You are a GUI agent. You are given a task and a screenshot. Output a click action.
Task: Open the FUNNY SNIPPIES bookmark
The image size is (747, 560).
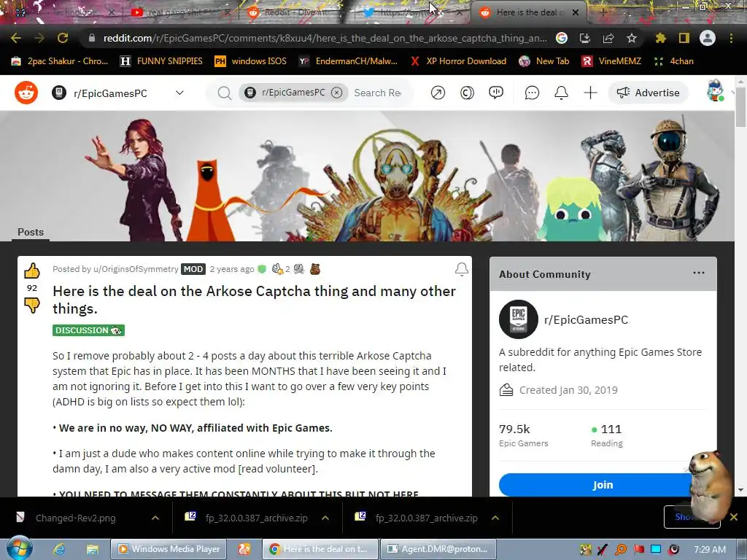(161, 61)
